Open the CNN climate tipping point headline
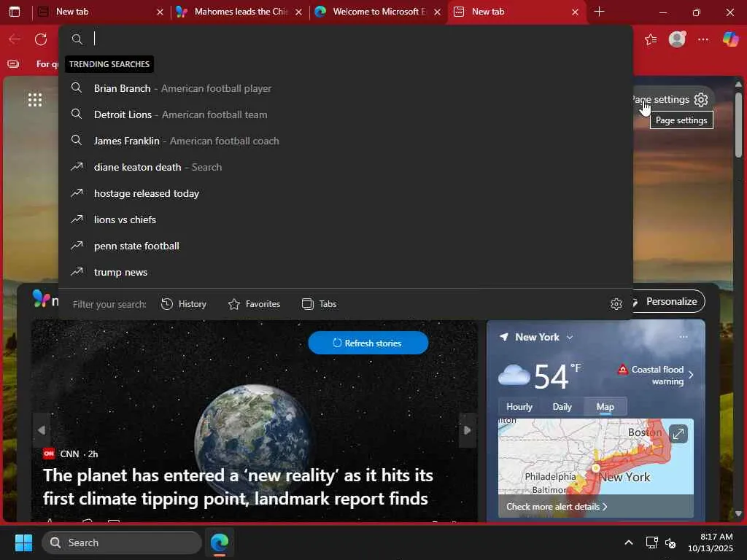The width and height of the screenshot is (747, 560). (239, 486)
